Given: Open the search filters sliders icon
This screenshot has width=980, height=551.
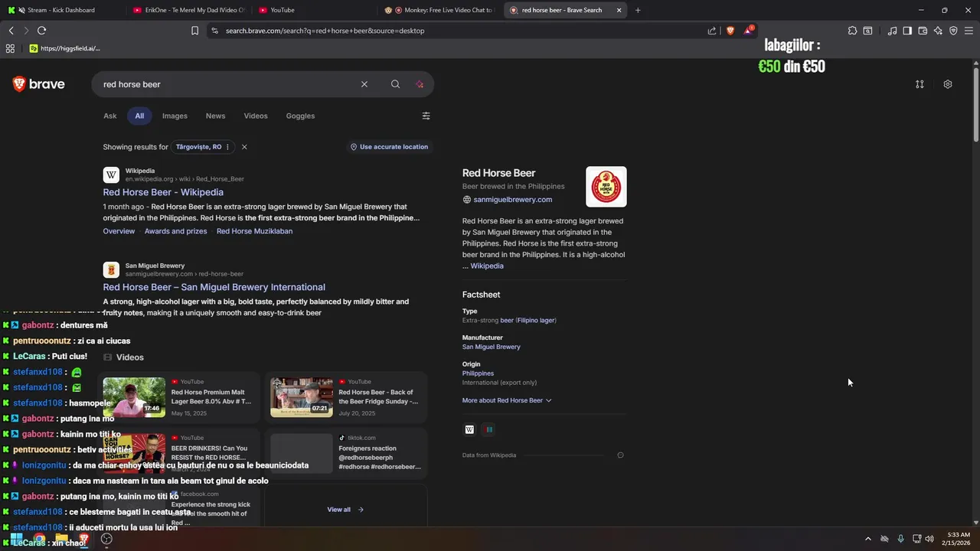Looking at the screenshot, I should click(x=426, y=116).
